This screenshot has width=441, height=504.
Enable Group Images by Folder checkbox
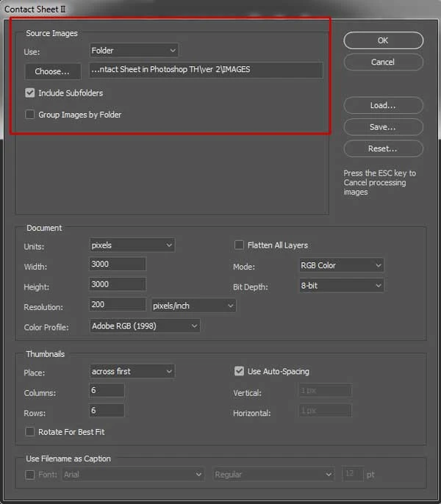[30, 115]
